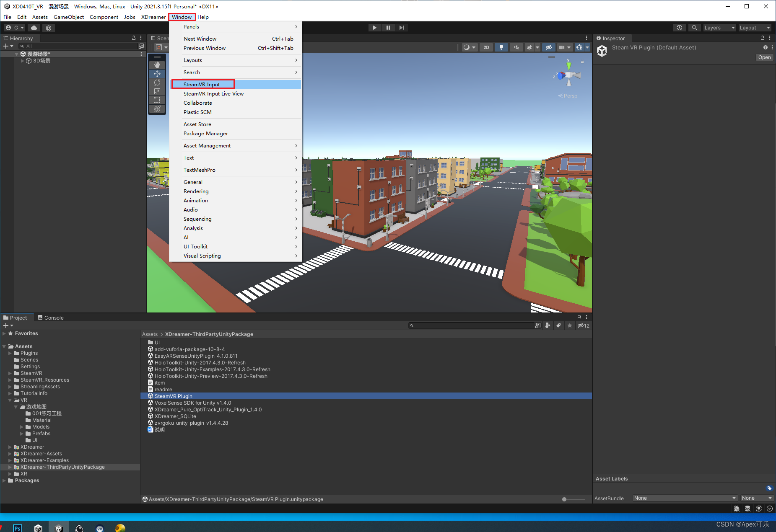Select the Rotate tool
776x532 pixels.
(157, 83)
